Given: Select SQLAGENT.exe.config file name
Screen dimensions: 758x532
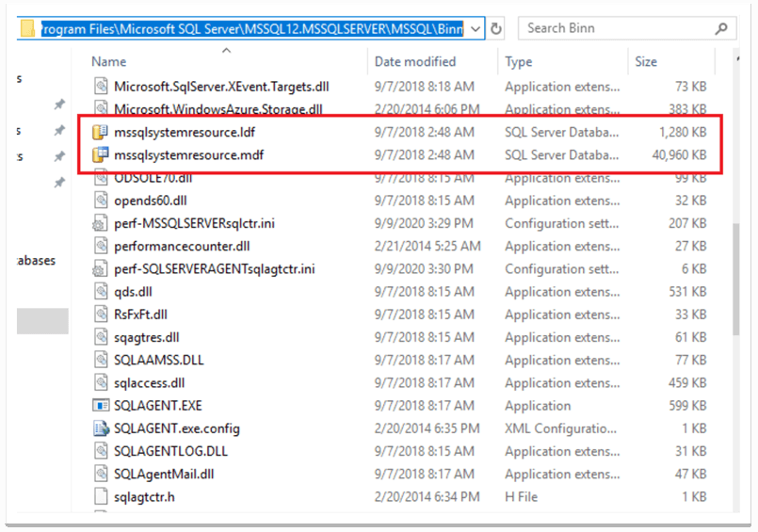Looking at the screenshot, I should click(177, 428).
